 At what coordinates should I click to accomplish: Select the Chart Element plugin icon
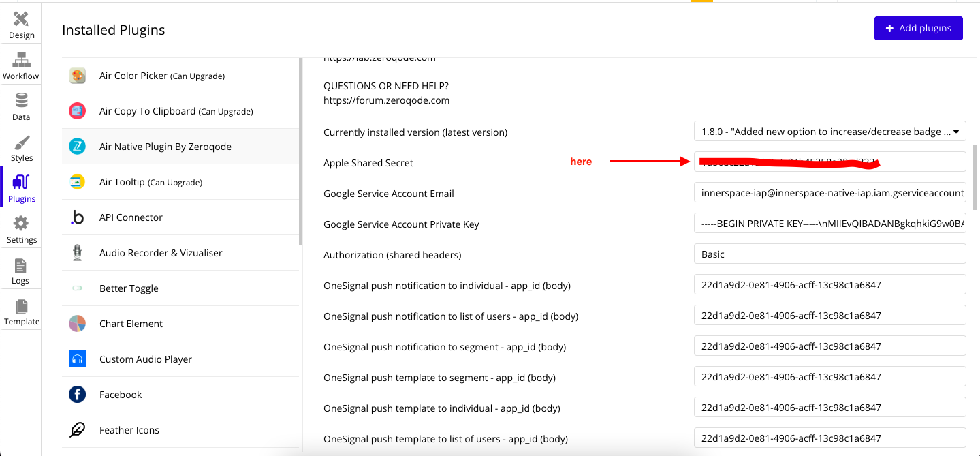coord(77,324)
